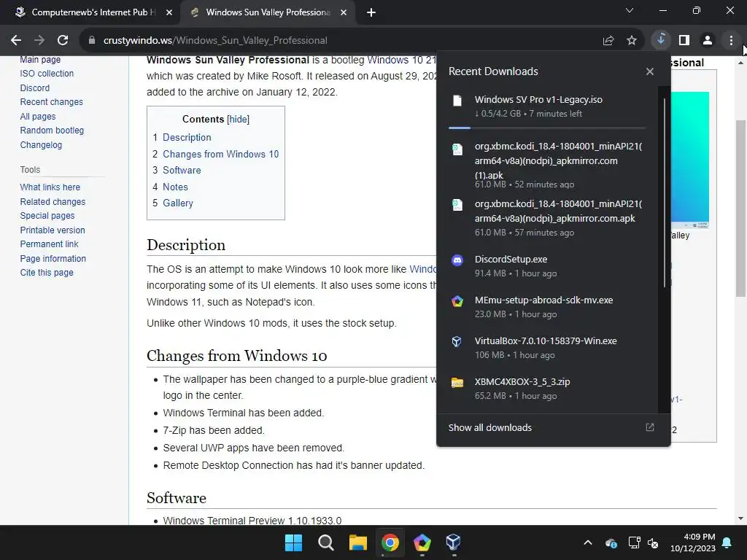Reload the current page

[63, 41]
